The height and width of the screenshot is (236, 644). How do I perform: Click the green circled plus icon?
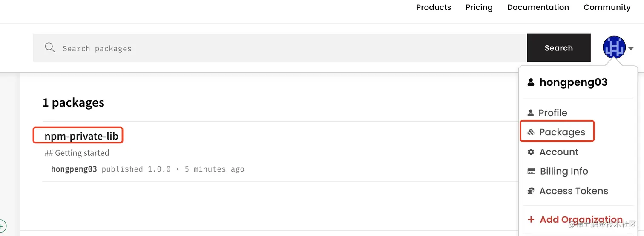(x=2, y=225)
